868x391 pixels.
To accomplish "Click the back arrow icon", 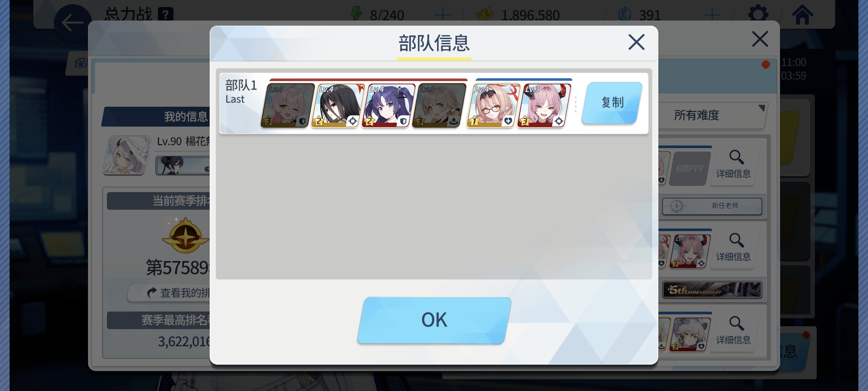I will coord(72,23).
